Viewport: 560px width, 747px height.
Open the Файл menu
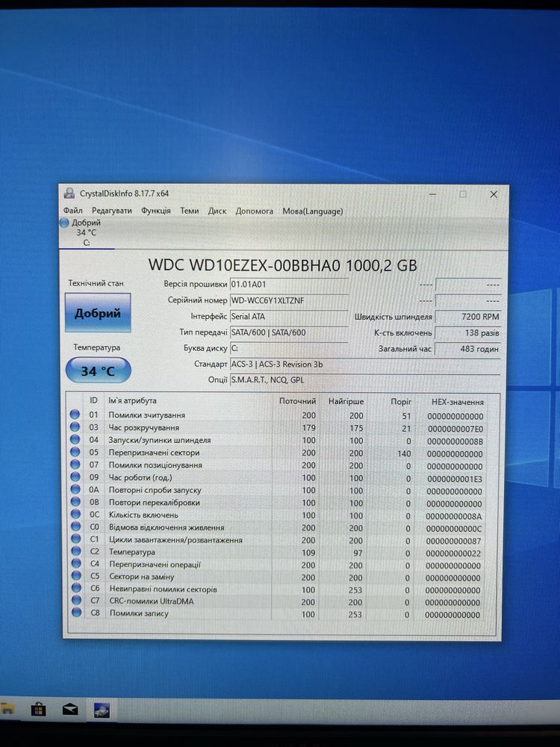[x=73, y=211]
